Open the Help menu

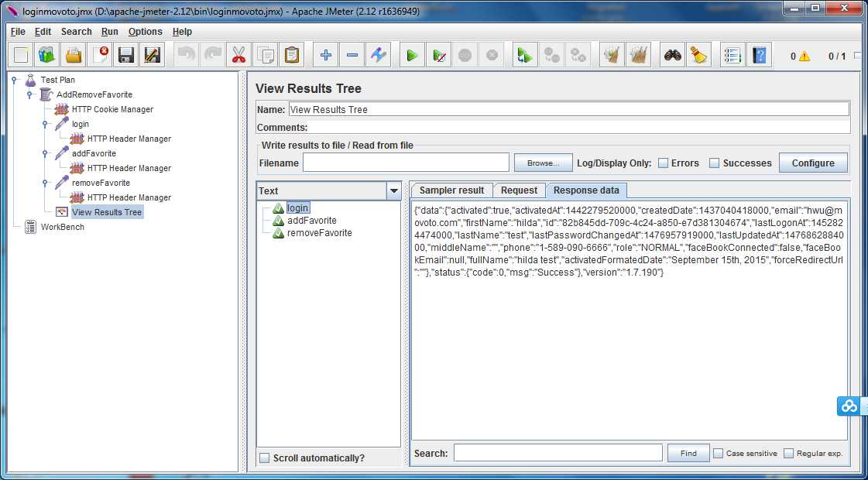(182, 32)
